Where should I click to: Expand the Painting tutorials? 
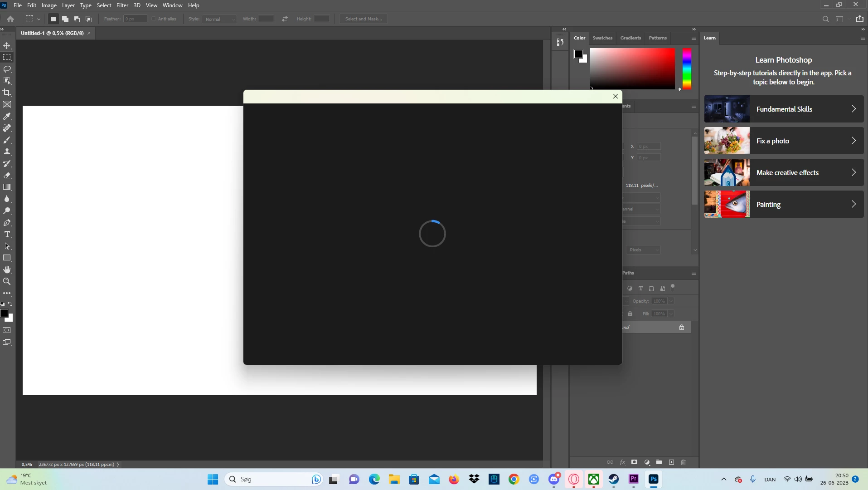(x=784, y=204)
